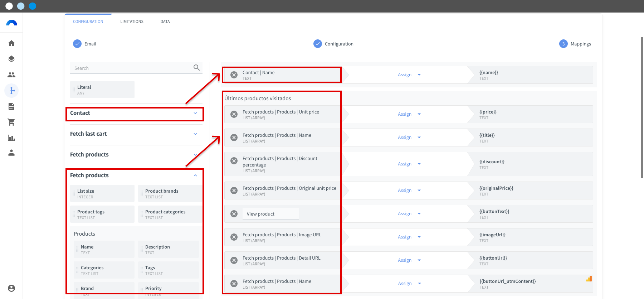Open Assign dropdown for {{buttonText}}

[x=409, y=214]
